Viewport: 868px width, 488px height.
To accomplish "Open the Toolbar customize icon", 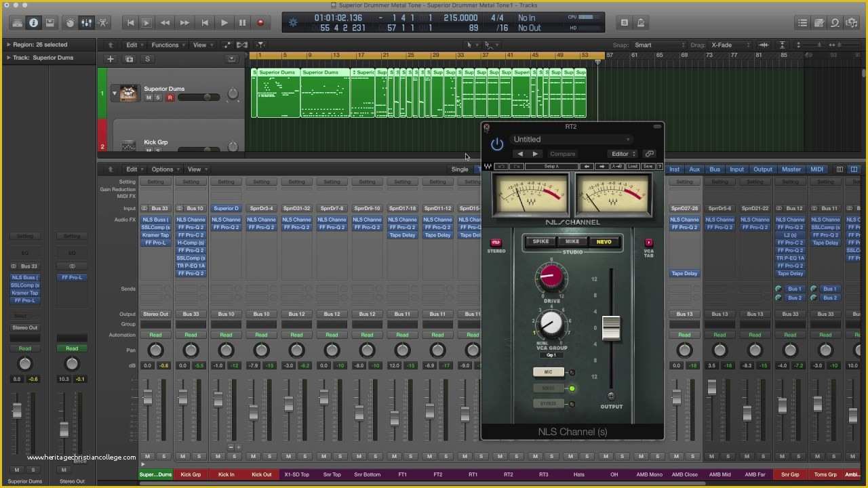I will point(50,22).
